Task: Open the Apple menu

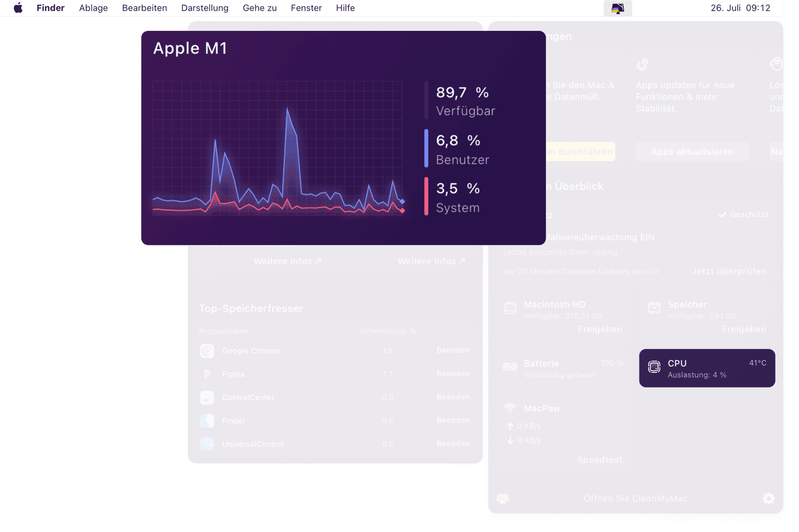Action: (18, 8)
